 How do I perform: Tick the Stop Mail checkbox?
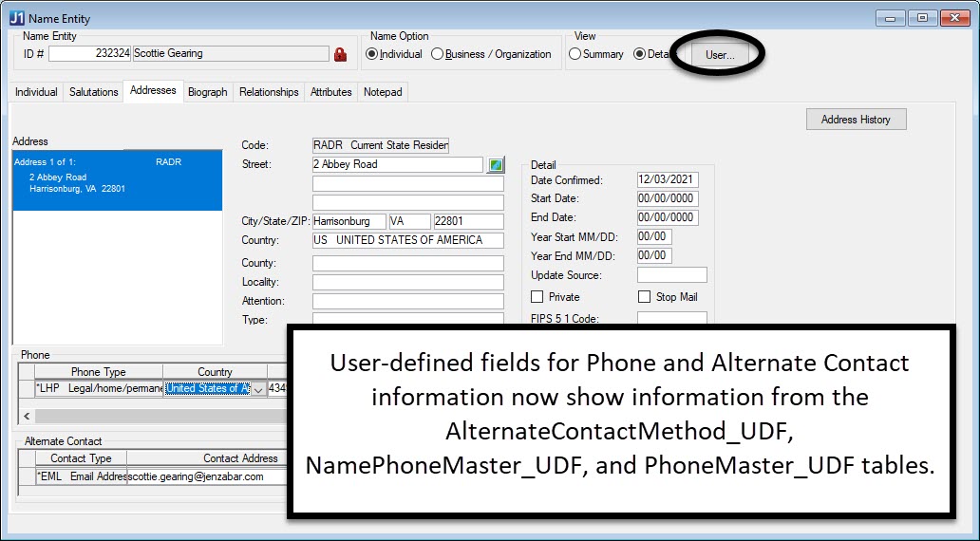pos(645,297)
